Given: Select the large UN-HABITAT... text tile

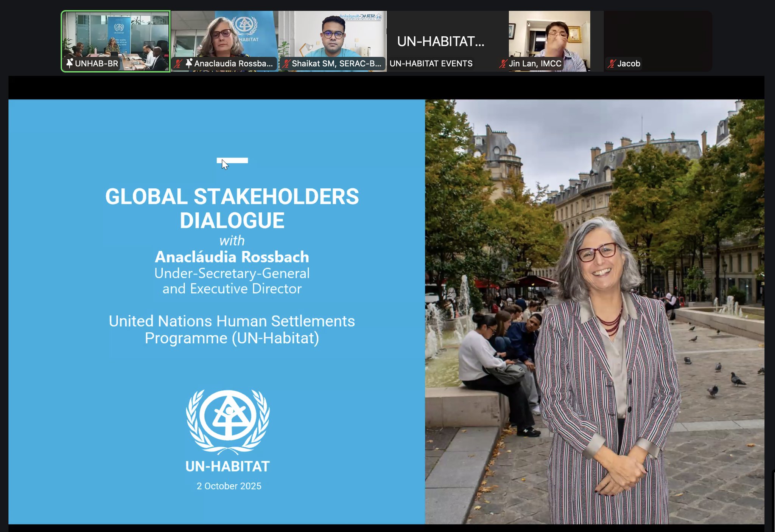Looking at the screenshot, I should tap(440, 41).
